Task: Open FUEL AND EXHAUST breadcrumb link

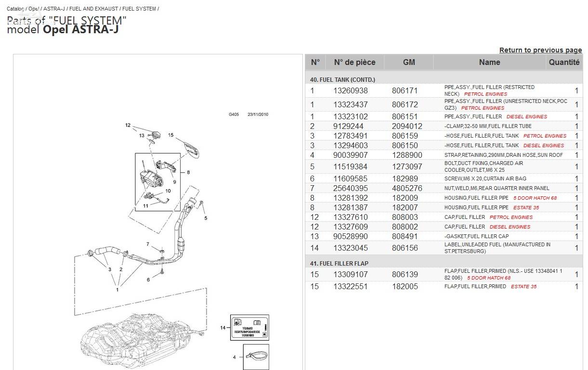Action: tap(94, 9)
